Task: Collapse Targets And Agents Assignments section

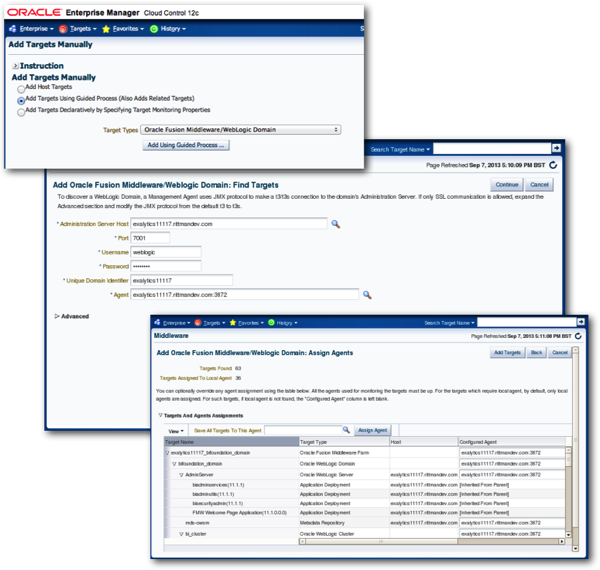Action: pyautogui.click(x=161, y=415)
